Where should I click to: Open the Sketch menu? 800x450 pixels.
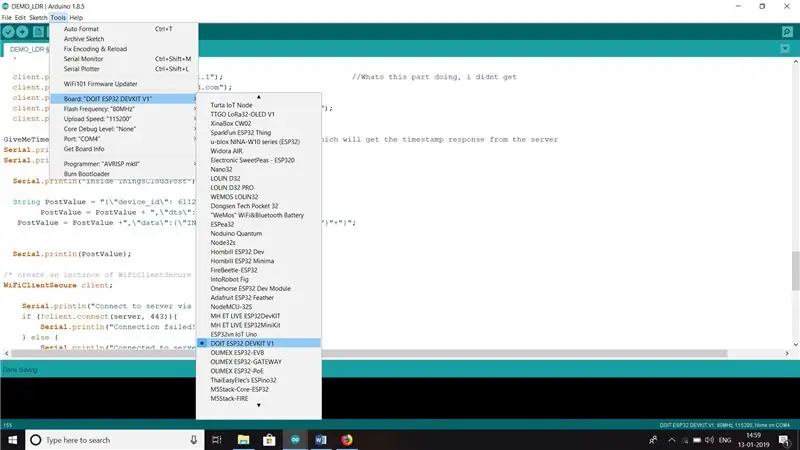[x=38, y=17]
